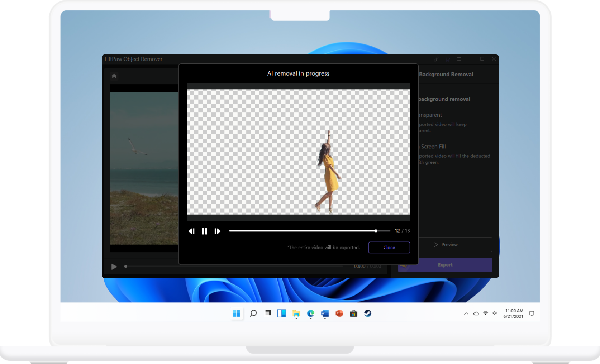Step back to the previous frame
This screenshot has width=600, height=364.
click(192, 231)
